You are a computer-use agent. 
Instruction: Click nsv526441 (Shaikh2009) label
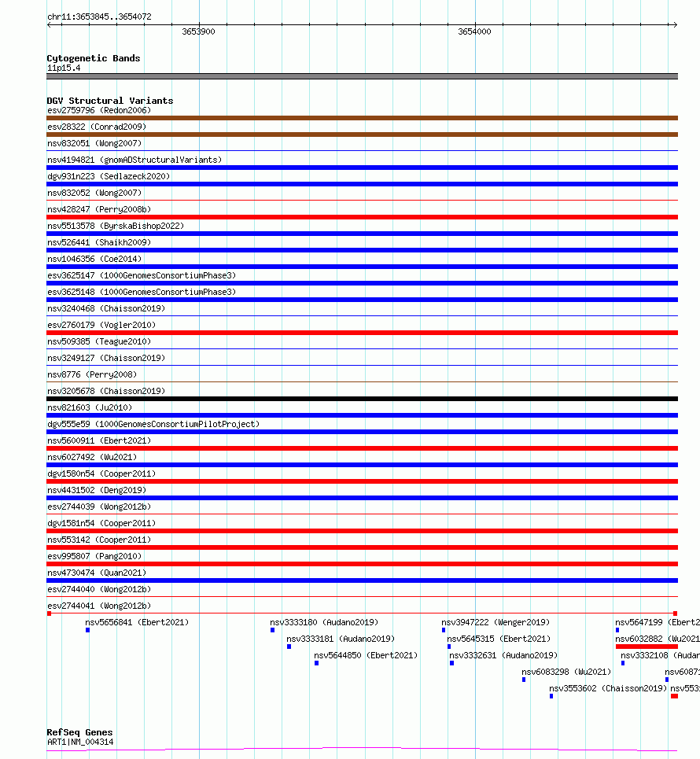click(x=99, y=242)
